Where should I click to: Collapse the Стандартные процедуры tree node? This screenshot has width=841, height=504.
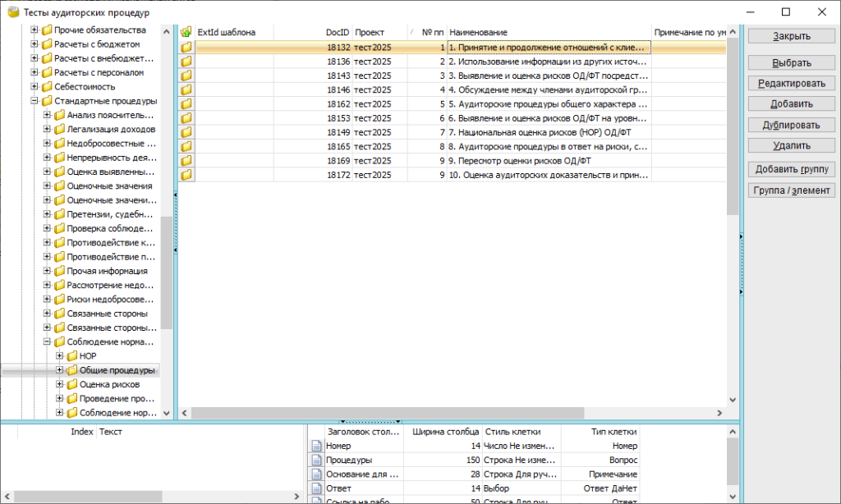coord(34,101)
